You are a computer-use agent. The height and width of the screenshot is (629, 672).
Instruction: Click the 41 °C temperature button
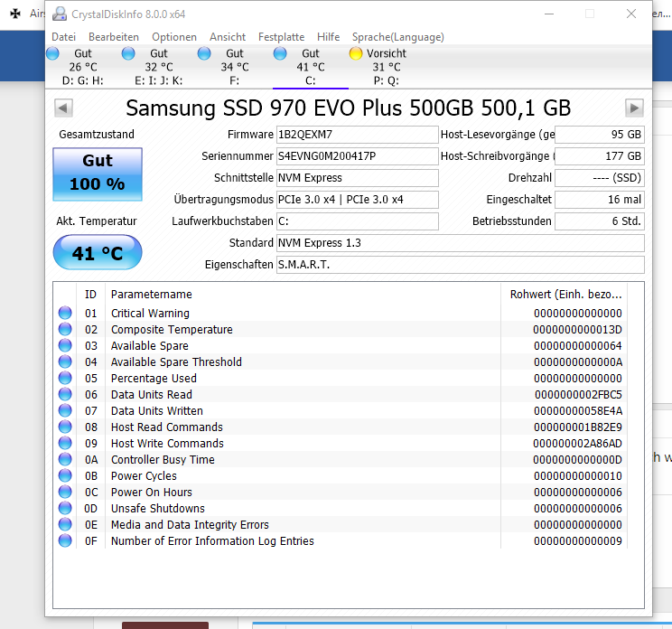click(98, 252)
